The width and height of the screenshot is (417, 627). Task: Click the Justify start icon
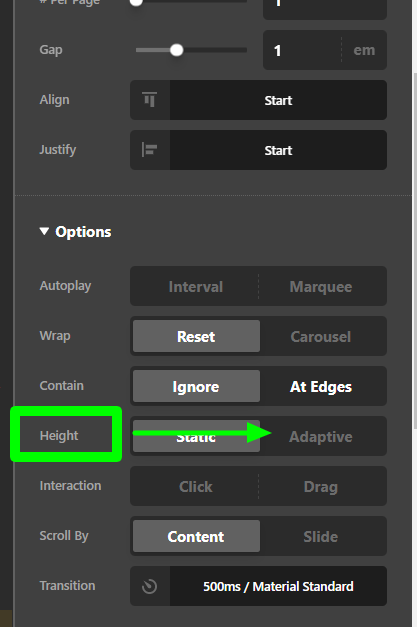click(x=150, y=150)
